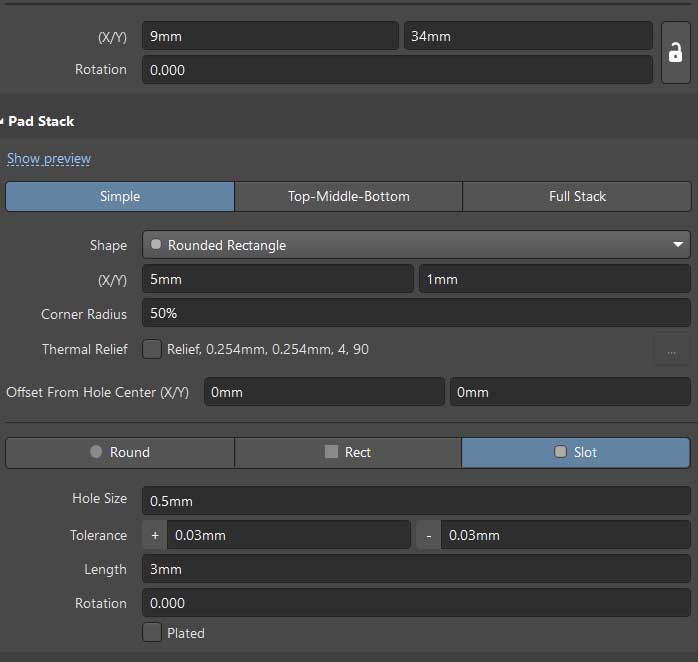Select Rect hole type
Viewport: 698px width, 662px height.
click(348, 452)
